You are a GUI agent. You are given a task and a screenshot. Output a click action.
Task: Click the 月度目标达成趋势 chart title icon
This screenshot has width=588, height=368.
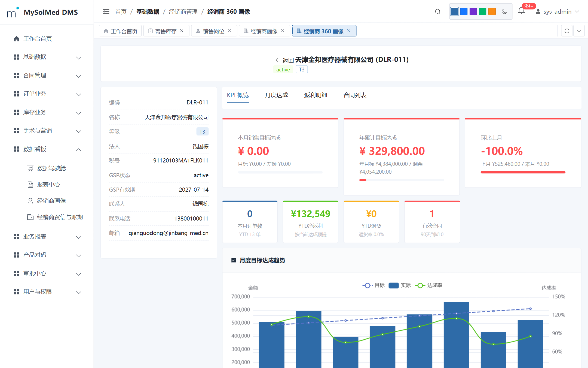pos(234,260)
